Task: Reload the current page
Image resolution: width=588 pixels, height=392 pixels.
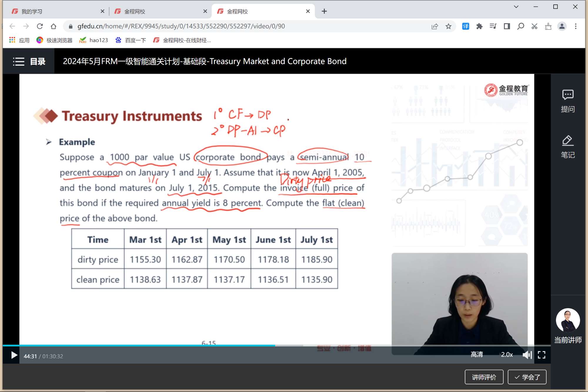Action: click(40, 26)
